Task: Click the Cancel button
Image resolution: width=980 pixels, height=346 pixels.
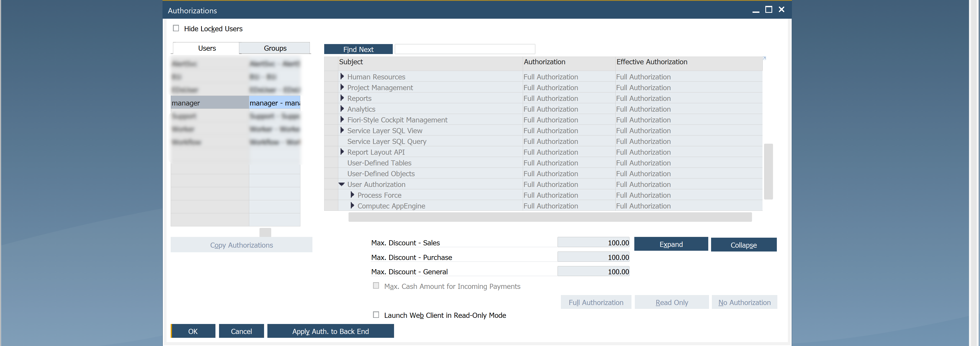Action: point(241,331)
